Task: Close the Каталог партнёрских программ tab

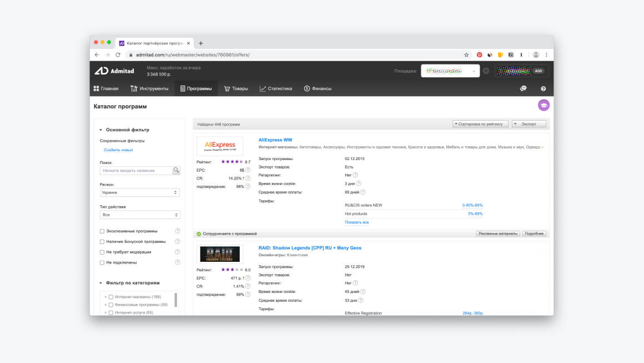Action: click(x=189, y=43)
